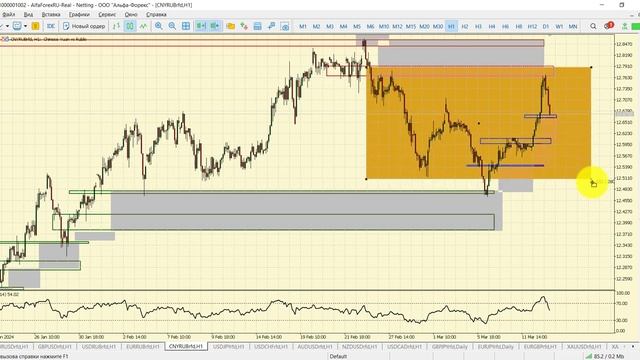Screen dimensions: 640x360
Task: Switch to the XAUUSDrfd,H1 chart tab
Action: [584, 347]
